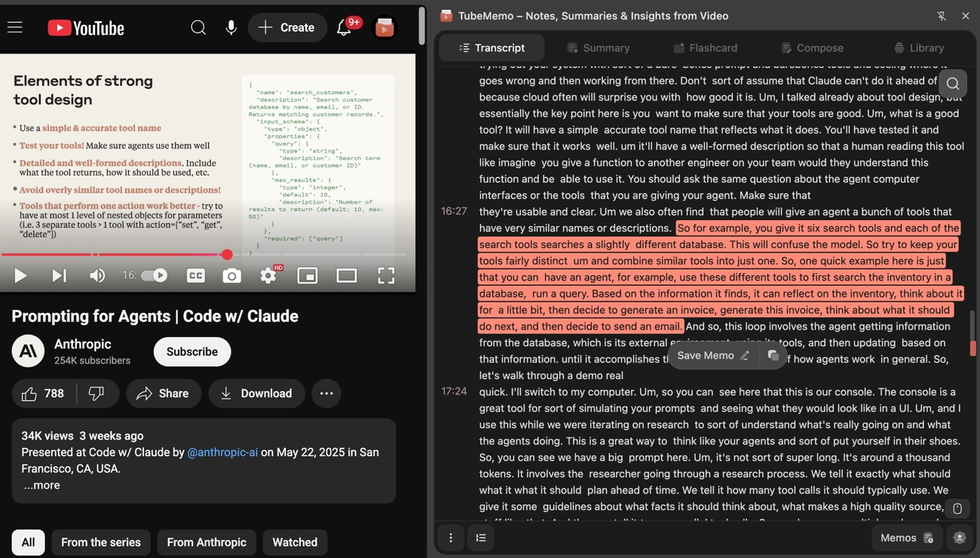
Task: Open the notifications bell
Action: 344,28
